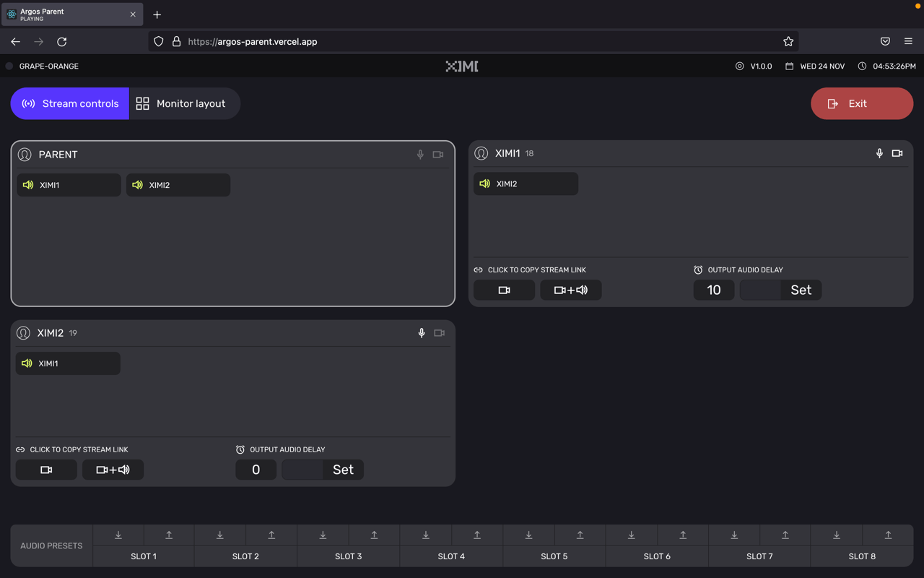Image resolution: width=924 pixels, height=578 pixels.
Task: Click the XIMI2 user avatar icon
Action: coord(23,333)
